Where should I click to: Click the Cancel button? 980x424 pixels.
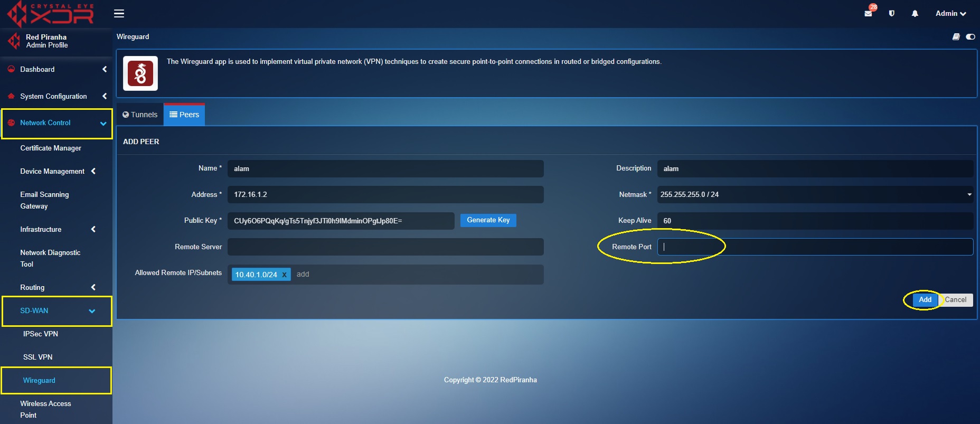[956, 299]
